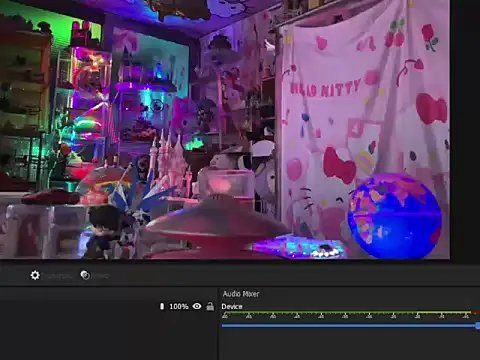Click the Audio Mixer panel title

click(241, 294)
